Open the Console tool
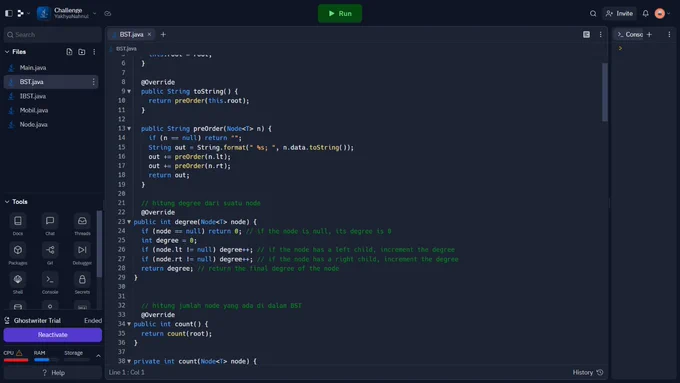 click(50, 283)
